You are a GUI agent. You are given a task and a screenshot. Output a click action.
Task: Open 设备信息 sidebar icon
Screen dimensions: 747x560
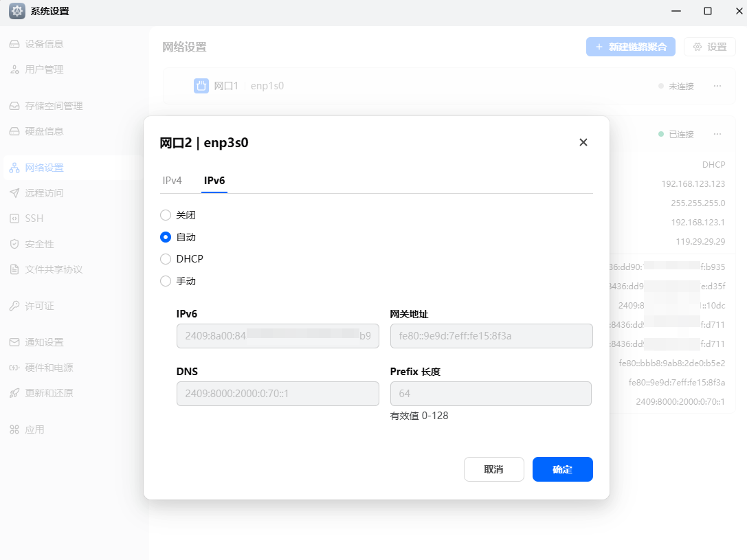point(14,44)
